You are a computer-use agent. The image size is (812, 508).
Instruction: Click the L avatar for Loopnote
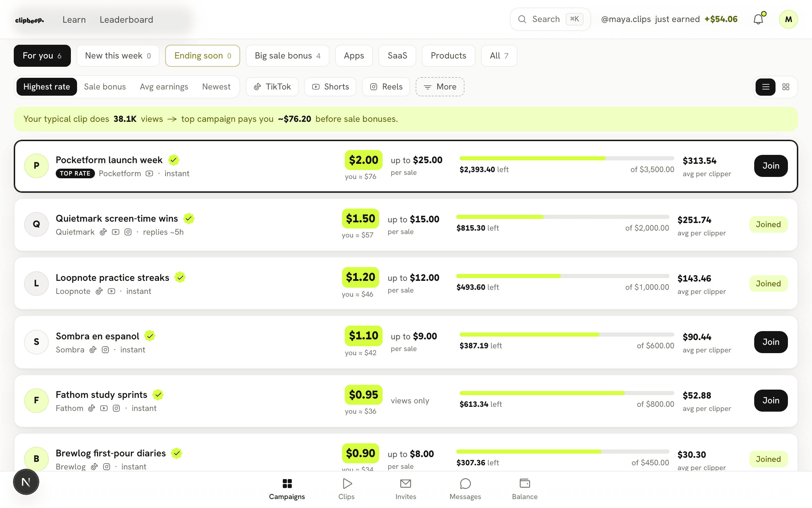point(36,284)
